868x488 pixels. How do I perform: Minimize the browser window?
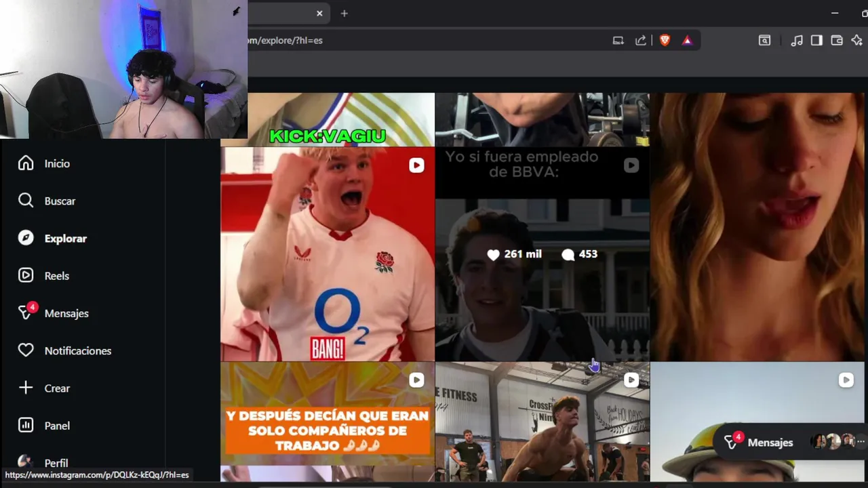coord(835,14)
